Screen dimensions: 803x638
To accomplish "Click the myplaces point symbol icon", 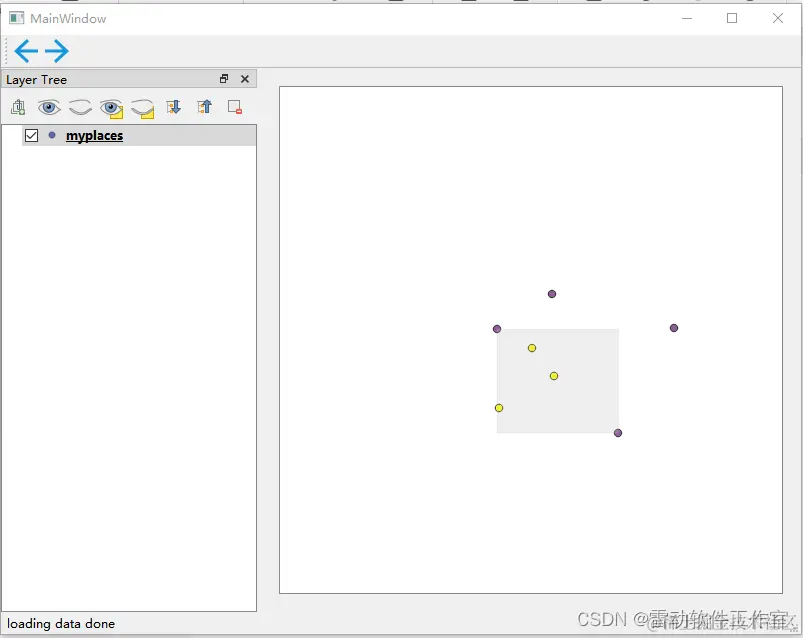I will (x=52, y=135).
